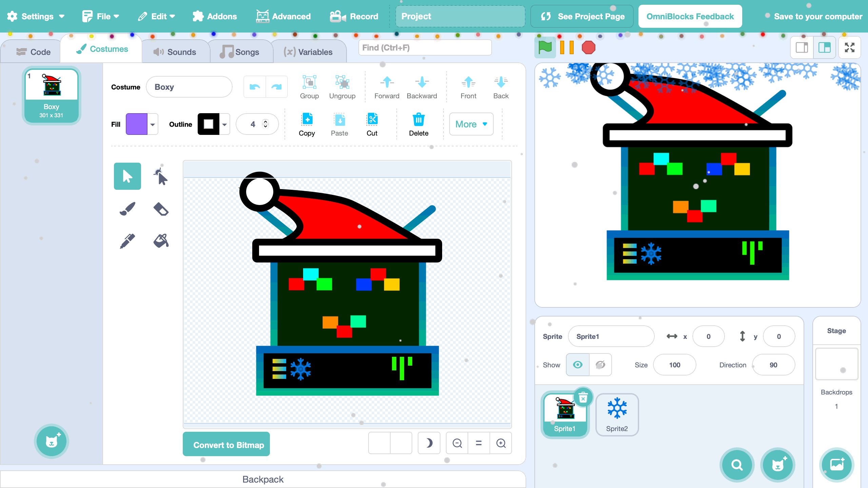
Task: Click the Delete trash icon
Action: [418, 120]
